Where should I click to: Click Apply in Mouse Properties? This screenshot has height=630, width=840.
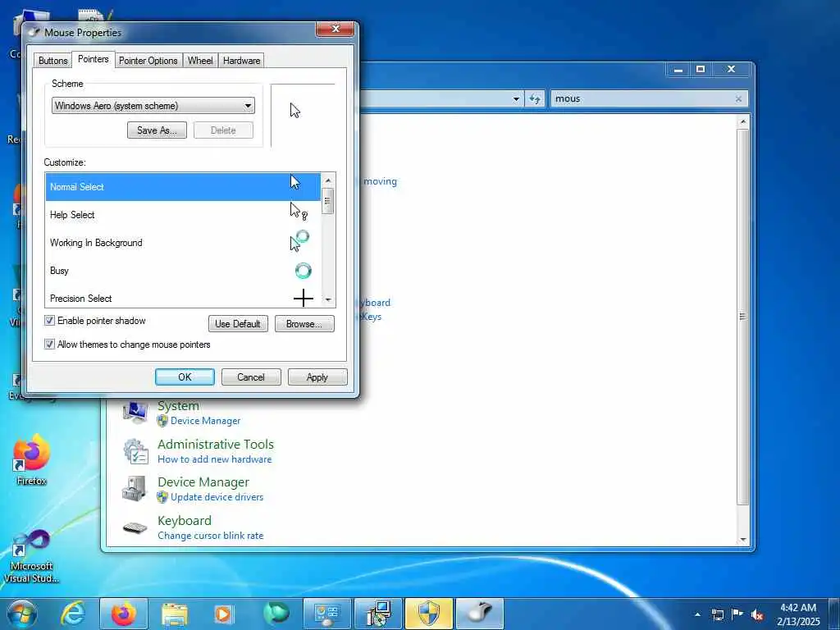click(317, 377)
